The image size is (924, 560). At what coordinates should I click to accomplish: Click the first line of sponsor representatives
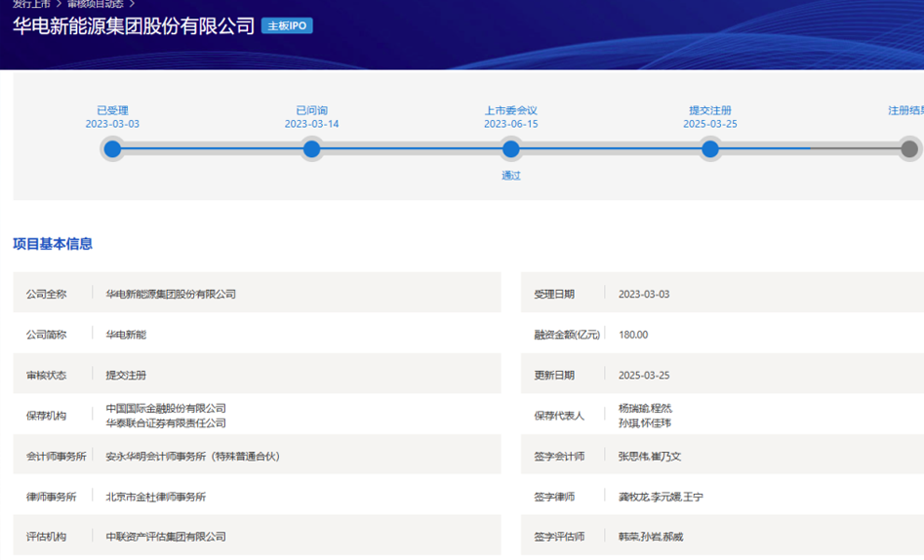tap(645, 408)
